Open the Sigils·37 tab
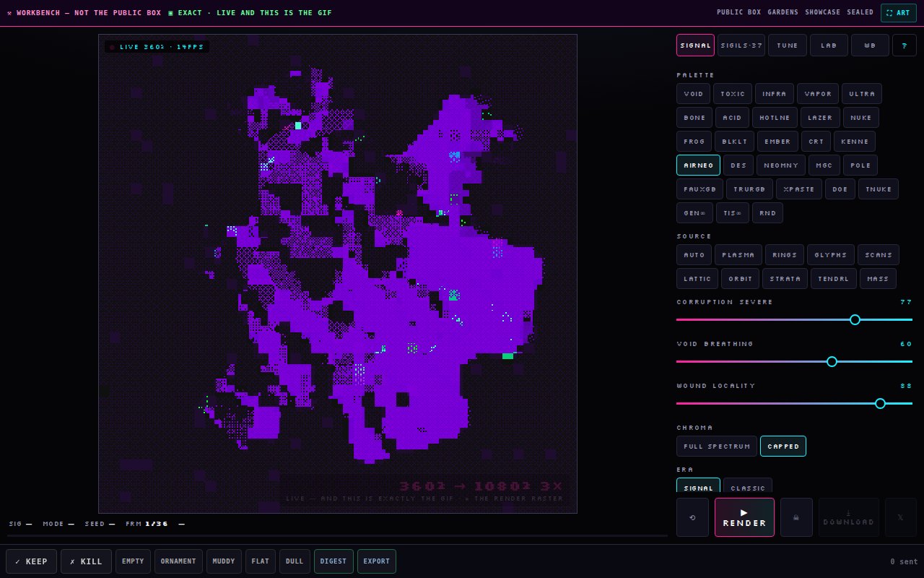 [741, 45]
